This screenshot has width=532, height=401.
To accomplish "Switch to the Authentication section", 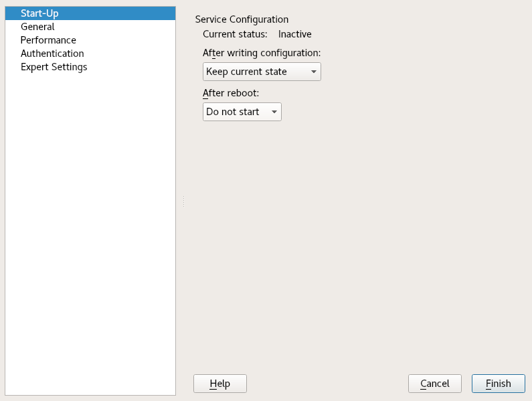I will coord(52,54).
